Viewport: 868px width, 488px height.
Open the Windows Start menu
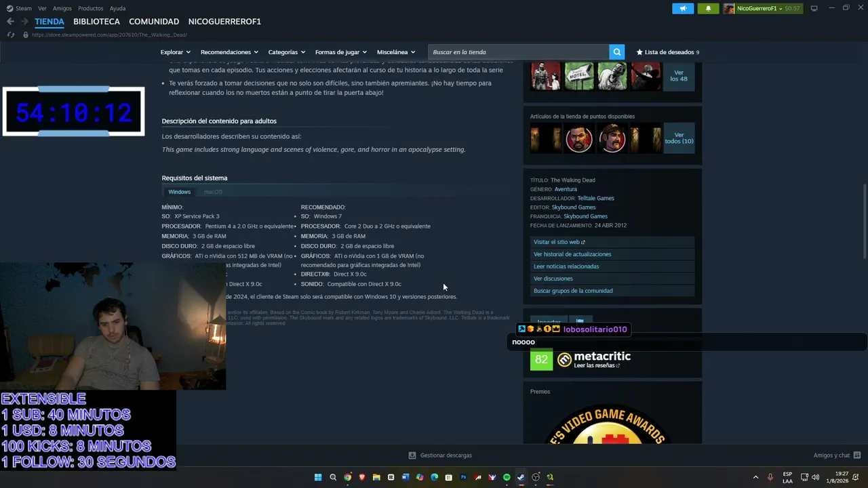pyautogui.click(x=318, y=477)
